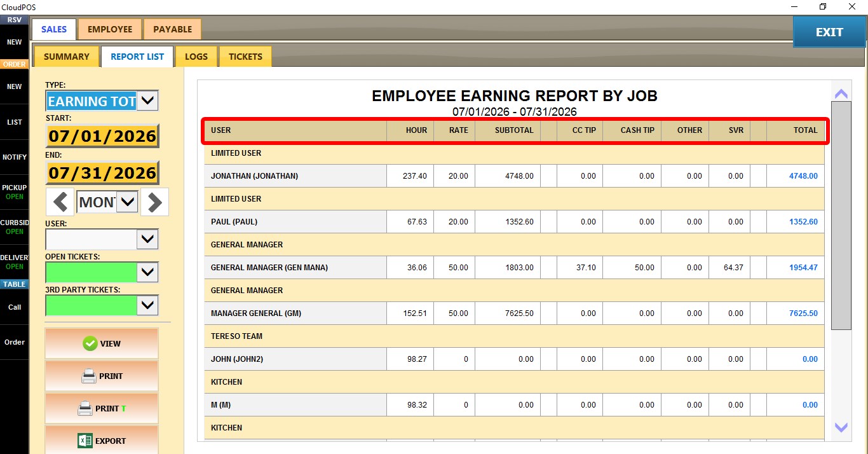Switch to the EMPLOYEE tab
868x454 pixels.
coord(110,29)
